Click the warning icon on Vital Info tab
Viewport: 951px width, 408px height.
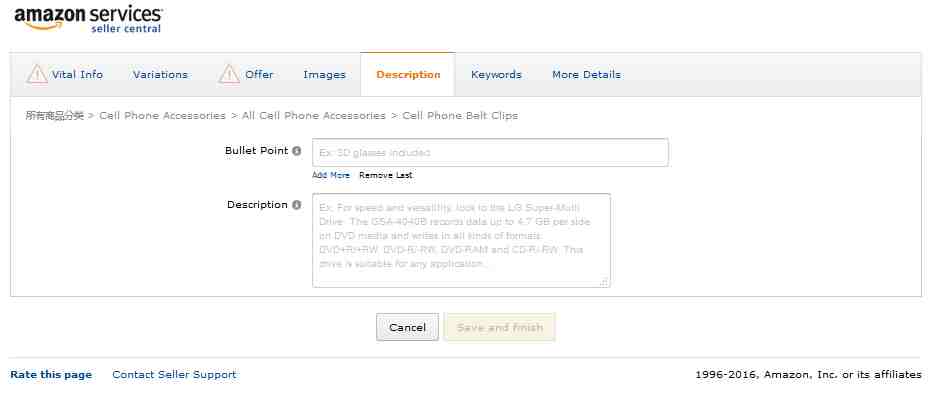click(37, 74)
